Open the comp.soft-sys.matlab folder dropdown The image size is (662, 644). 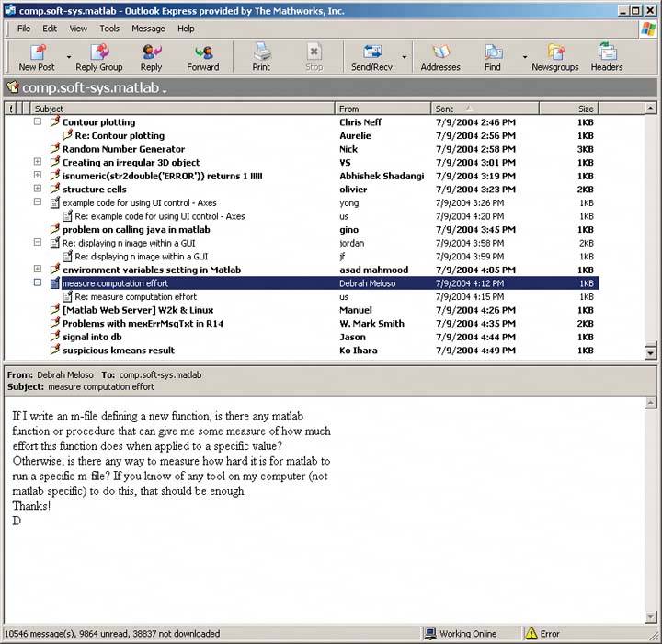(x=165, y=90)
